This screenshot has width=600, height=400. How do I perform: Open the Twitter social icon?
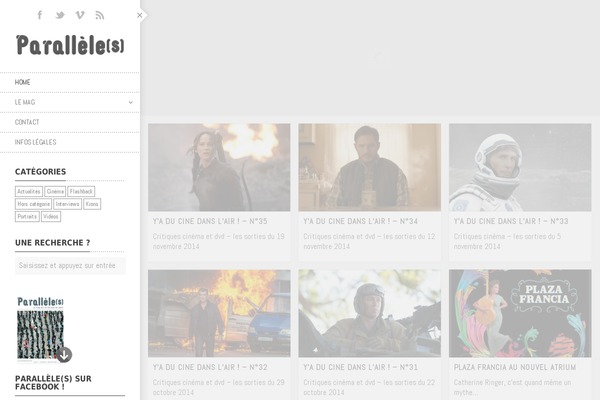point(60,15)
